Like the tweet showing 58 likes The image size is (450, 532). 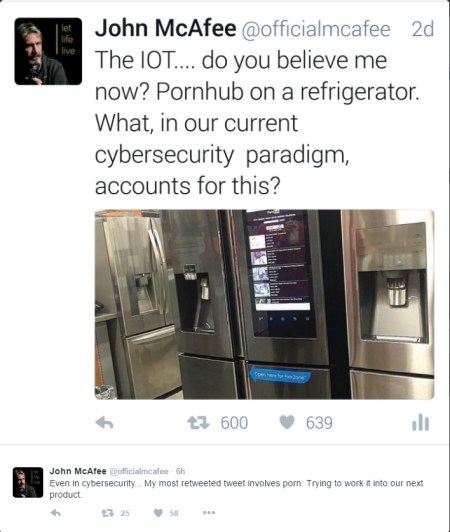click(158, 513)
